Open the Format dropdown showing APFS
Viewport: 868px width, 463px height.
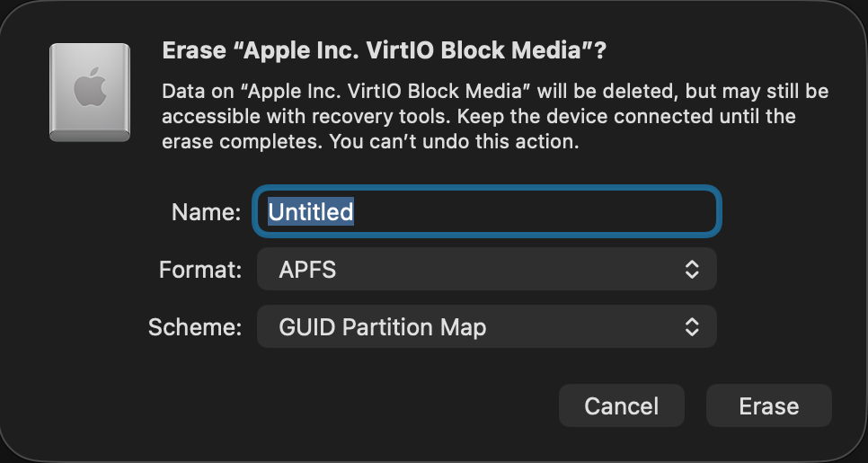pos(486,269)
